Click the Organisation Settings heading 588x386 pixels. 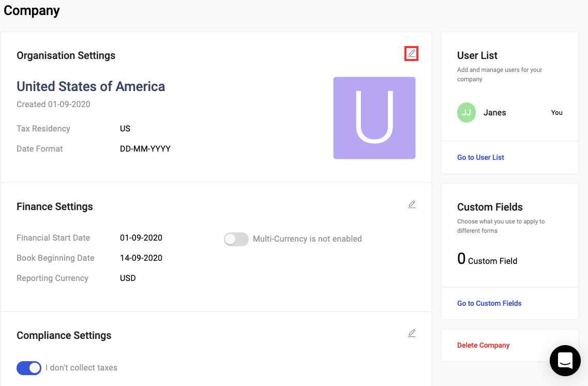[66, 55]
